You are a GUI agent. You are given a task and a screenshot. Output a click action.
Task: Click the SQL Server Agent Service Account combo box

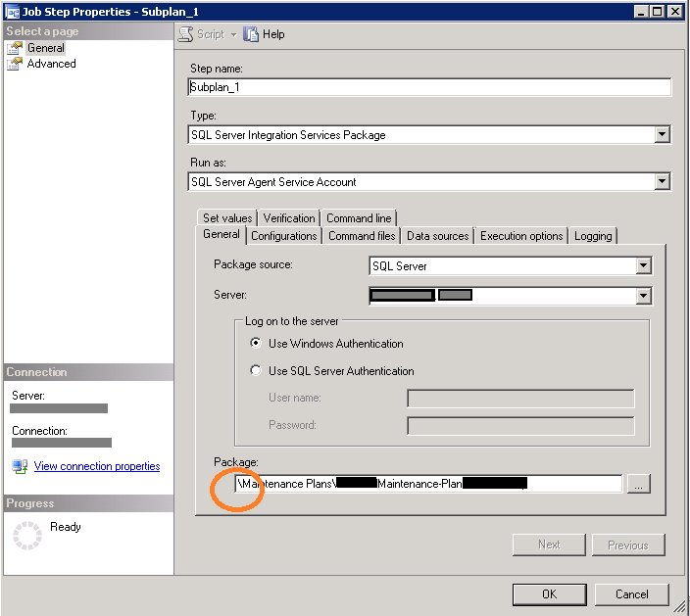pos(429,181)
